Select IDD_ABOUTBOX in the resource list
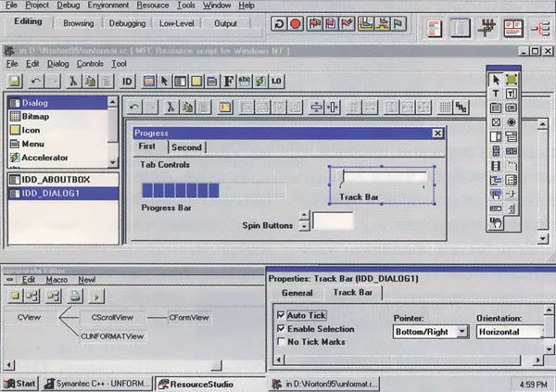This screenshot has height=392, width=556. tap(52, 179)
